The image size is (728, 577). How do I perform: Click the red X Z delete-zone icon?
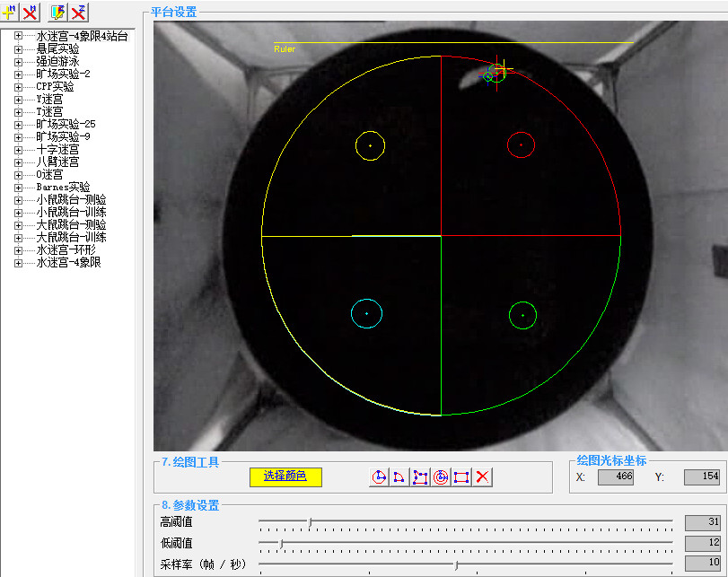[79, 12]
